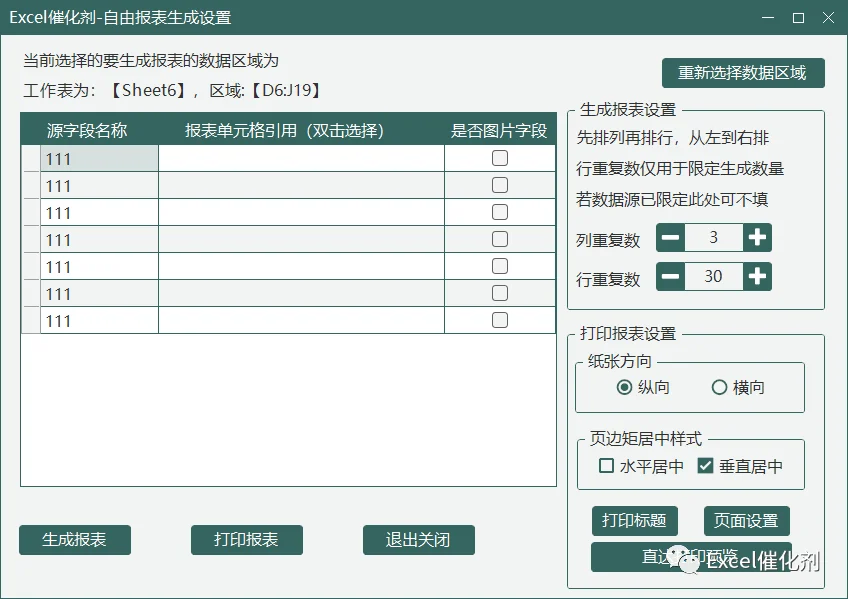Open 页面设置 dialog
The height and width of the screenshot is (599, 848).
coord(746,521)
